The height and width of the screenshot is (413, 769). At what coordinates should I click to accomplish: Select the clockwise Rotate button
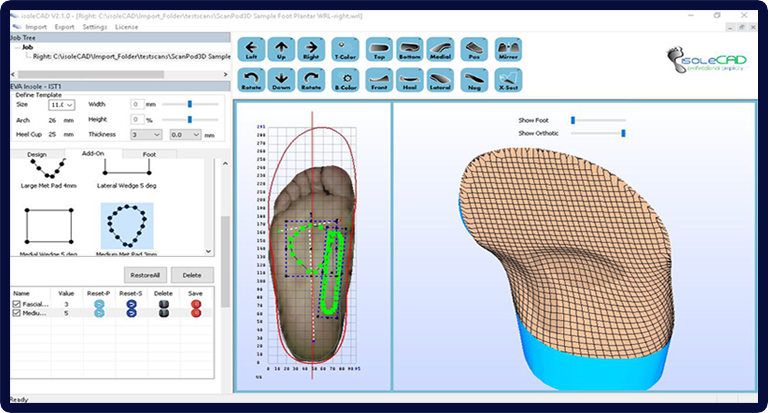[x=311, y=80]
